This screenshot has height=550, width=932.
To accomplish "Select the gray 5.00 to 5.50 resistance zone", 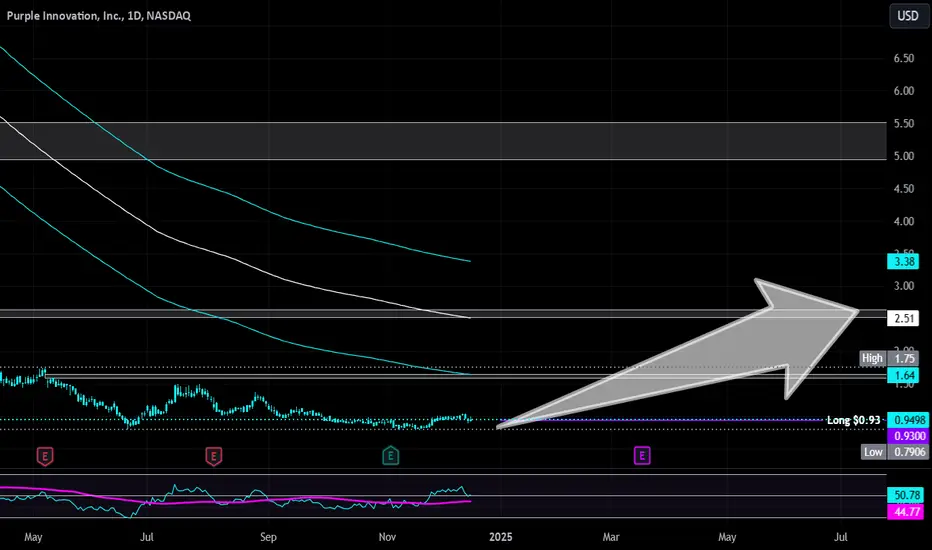I will [x=443, y=141].
